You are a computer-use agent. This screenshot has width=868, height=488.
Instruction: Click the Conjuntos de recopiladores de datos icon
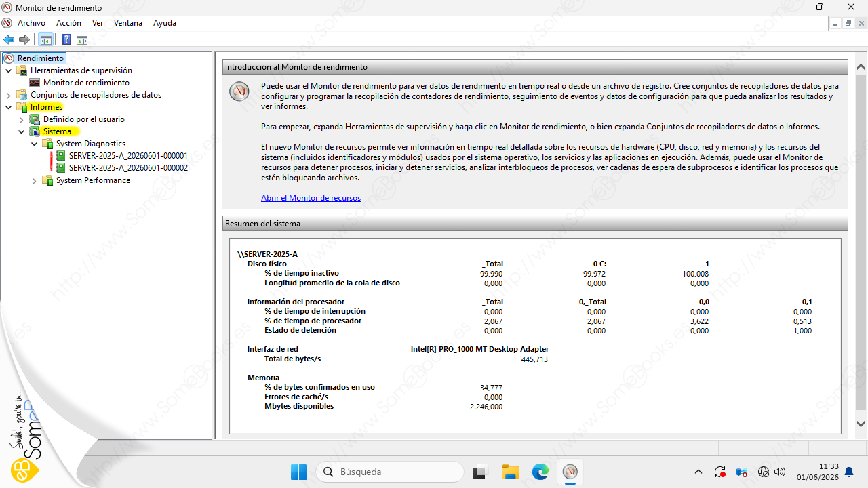tap(22, 95)
